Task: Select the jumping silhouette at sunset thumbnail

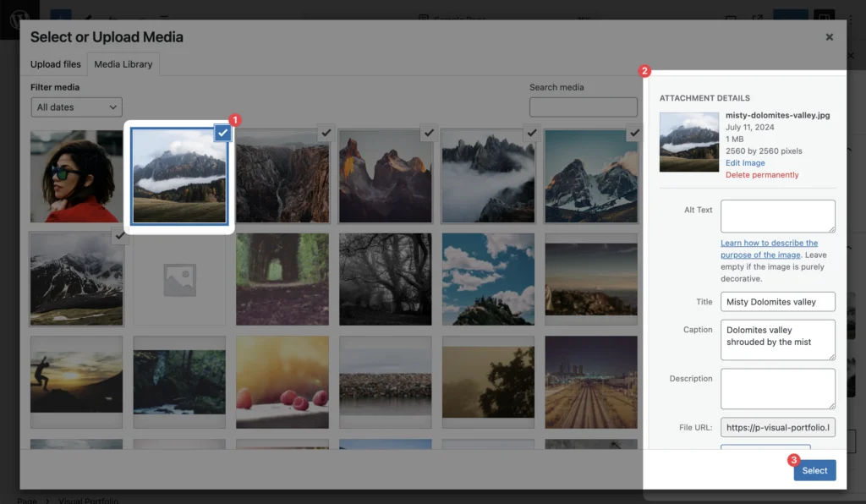Action: pos(76,382)
